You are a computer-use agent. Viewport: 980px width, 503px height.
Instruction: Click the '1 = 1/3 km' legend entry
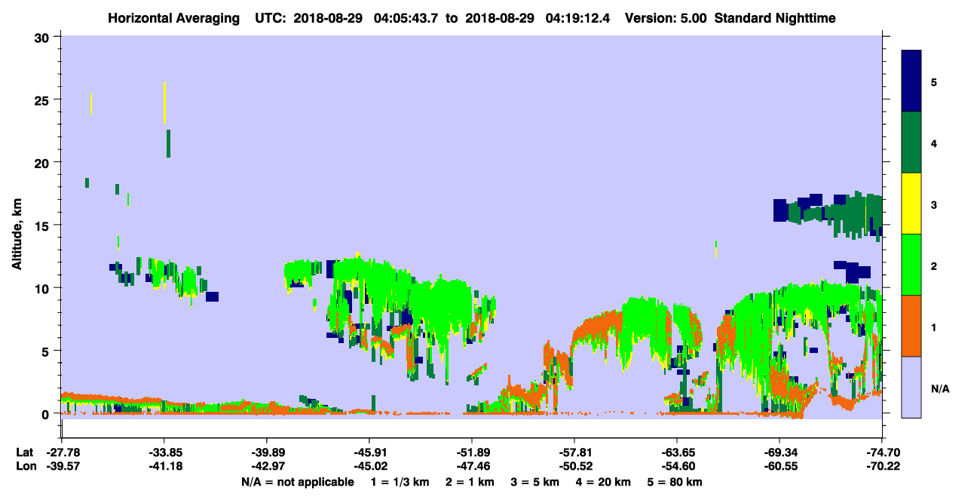[399, 481]
